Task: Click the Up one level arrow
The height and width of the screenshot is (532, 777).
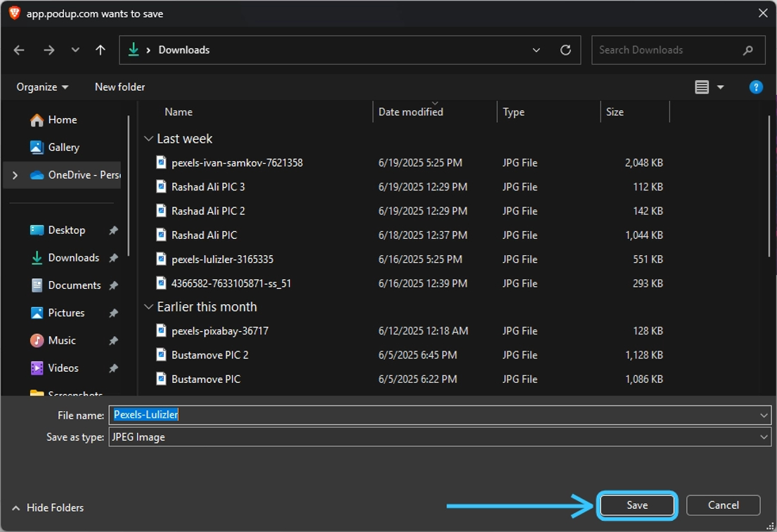Action: coord(101,50)
